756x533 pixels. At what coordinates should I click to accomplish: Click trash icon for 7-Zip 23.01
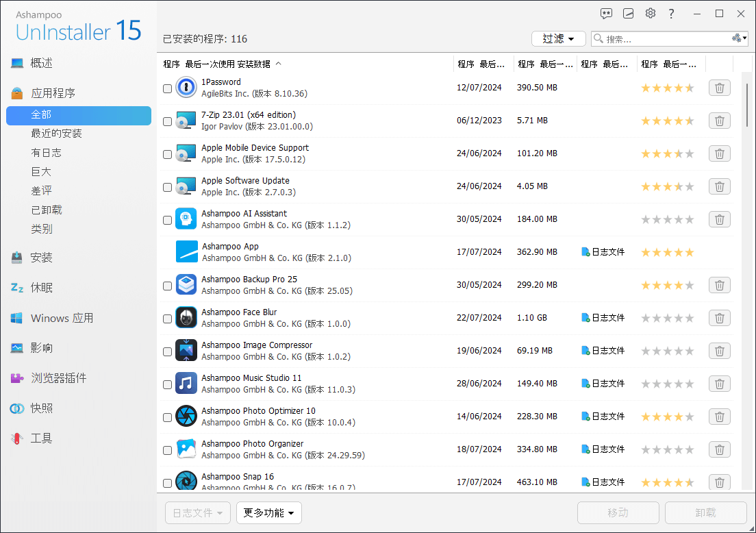click(719, 121)
